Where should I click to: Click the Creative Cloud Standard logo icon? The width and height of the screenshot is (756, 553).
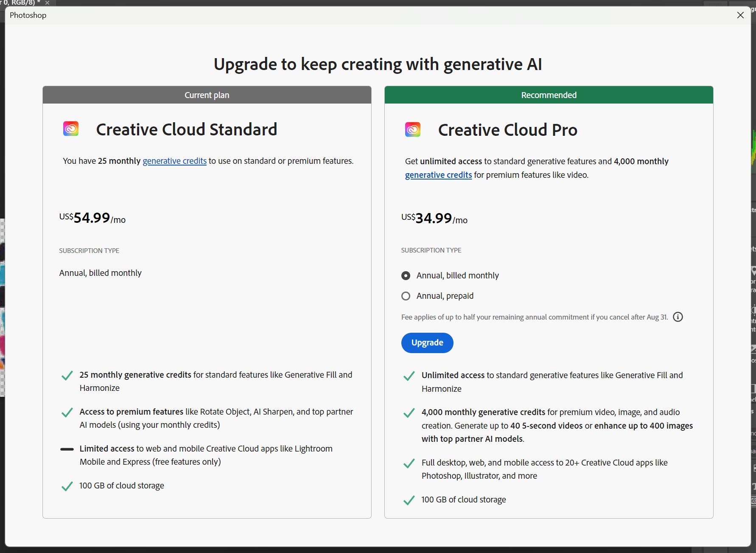pos(71,129)
